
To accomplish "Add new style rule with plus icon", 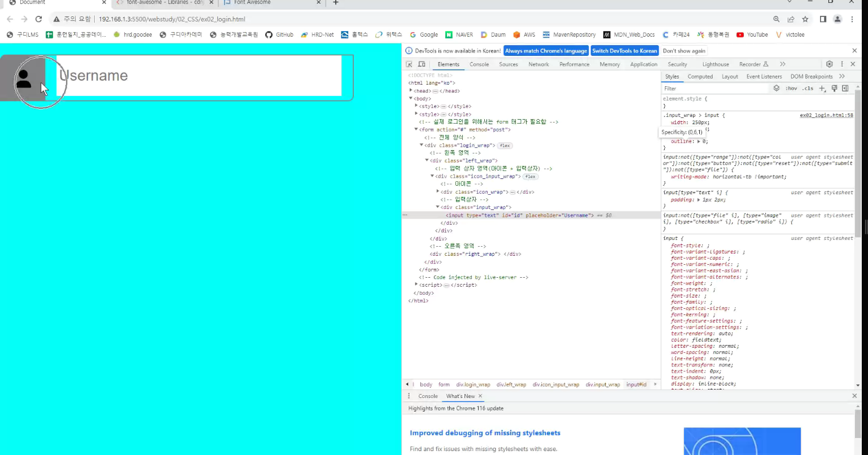I will pos(822,88).
